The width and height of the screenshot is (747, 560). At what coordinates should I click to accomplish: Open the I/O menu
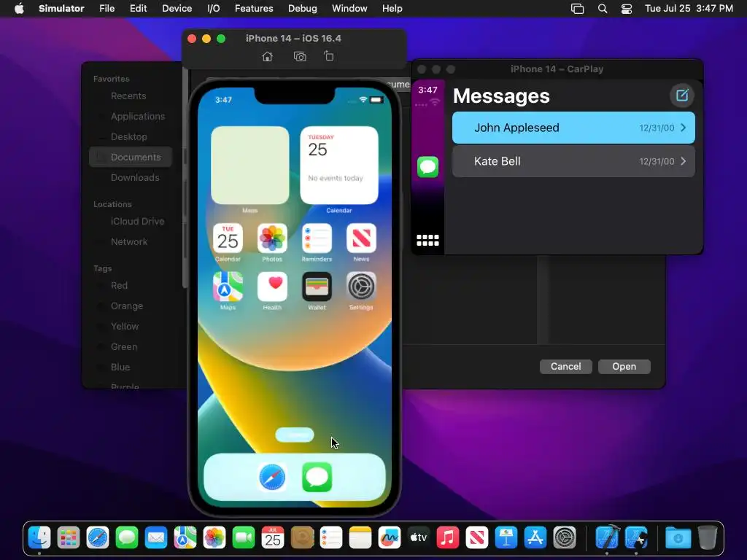click(x=214, y=9)
